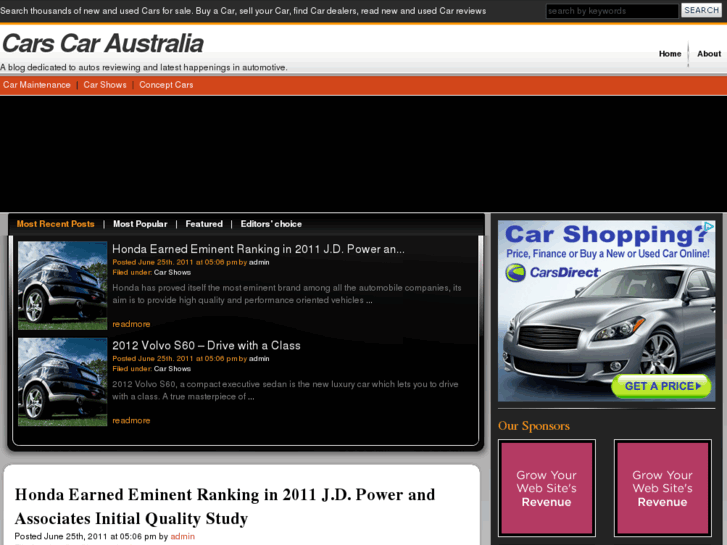The width and height of the screenshot is (727, 545).
Task: Click the AdChoices icon on Car Shopping ad
Action: [x=709, y=226]
